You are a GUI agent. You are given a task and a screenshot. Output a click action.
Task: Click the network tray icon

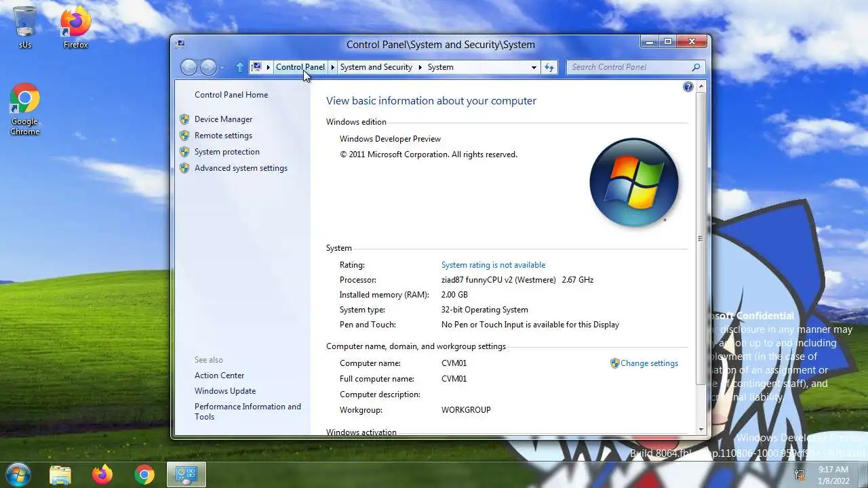800,475
